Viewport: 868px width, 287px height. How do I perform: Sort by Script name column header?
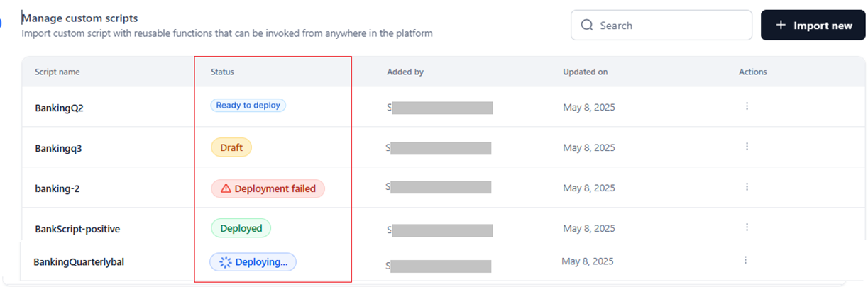click(57, 72)
